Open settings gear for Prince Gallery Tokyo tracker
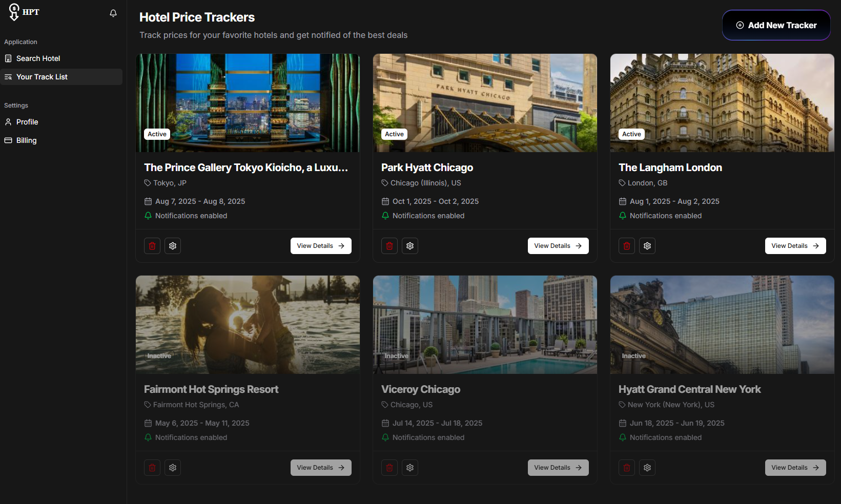841x504 pixels. [x=173, y=246]
